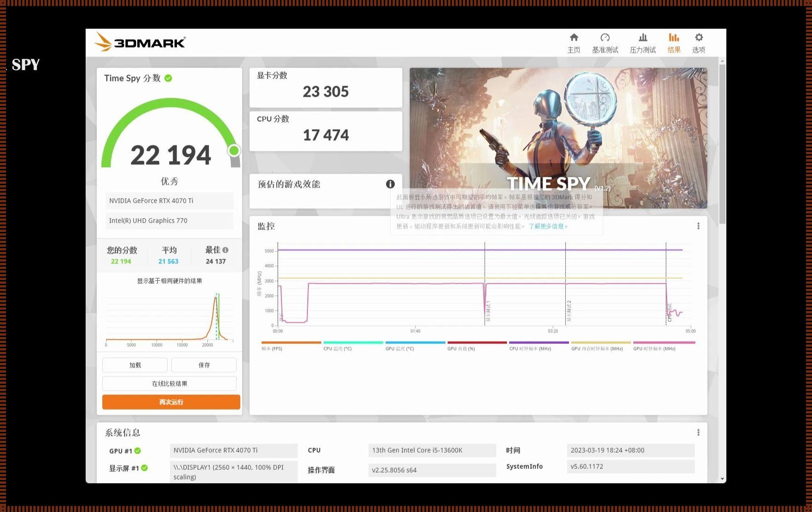Click GPU 时钟频率 (MHz) pink legend swatch
The width and height of the screenshot is (812, 512).
tap(664, 343)
